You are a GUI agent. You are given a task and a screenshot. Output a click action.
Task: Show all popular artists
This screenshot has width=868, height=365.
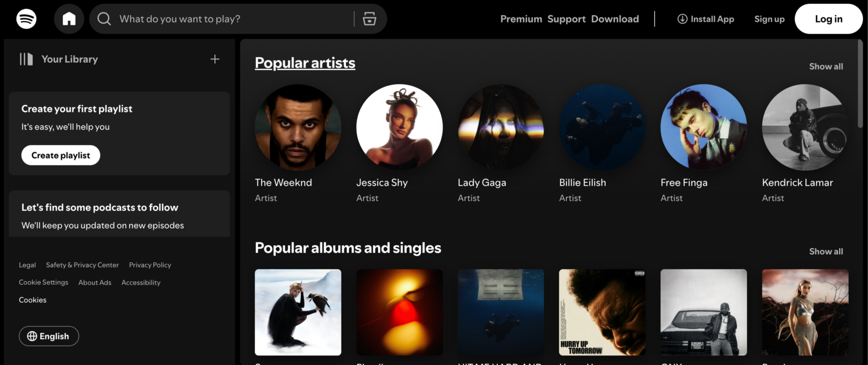point(826,67)
